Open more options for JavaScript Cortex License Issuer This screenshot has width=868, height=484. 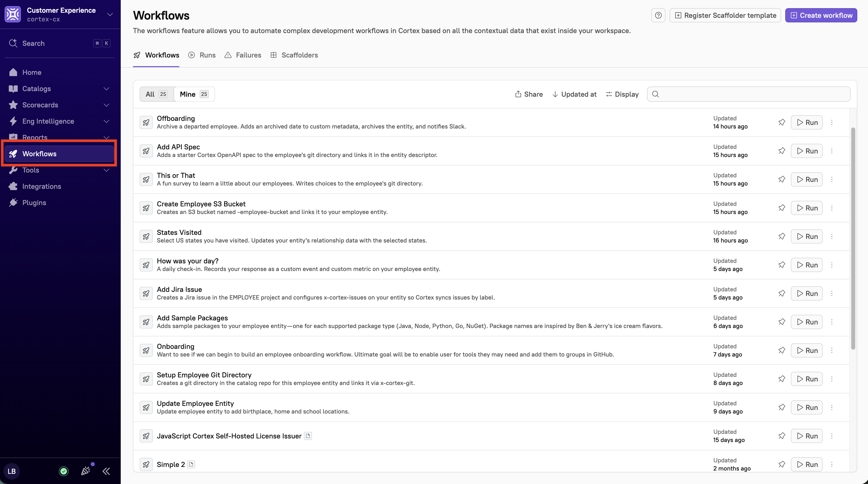832,436
